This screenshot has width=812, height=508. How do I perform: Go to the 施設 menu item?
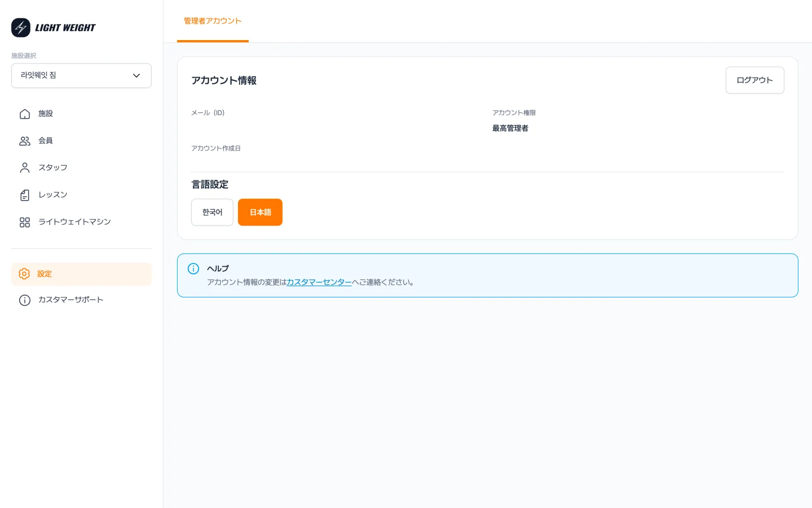click(81, 114)
